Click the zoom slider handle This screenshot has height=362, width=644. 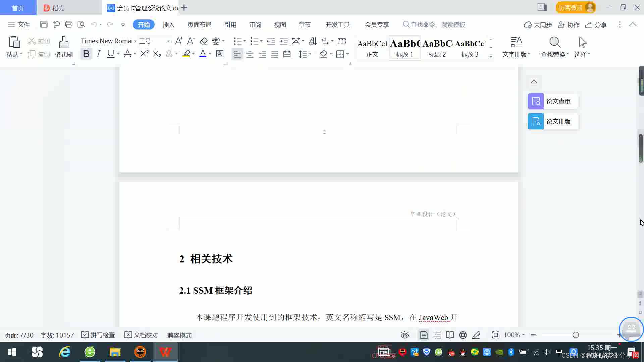click(x=576, y=335)
